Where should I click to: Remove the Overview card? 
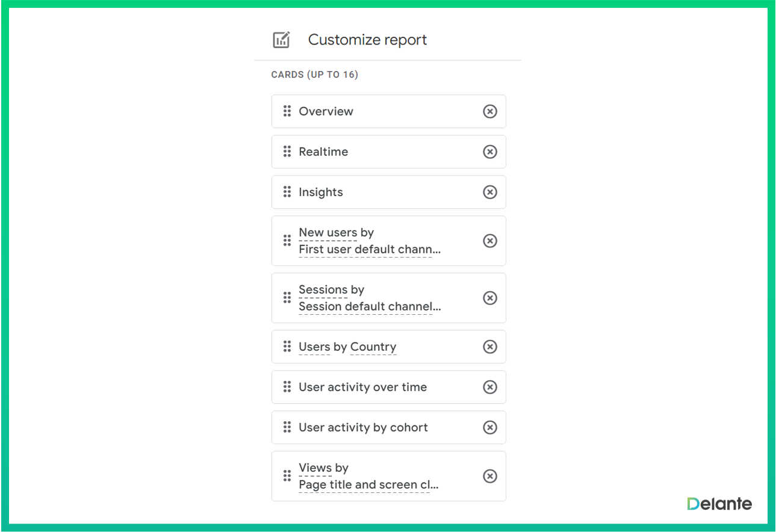tap(490, 111)
